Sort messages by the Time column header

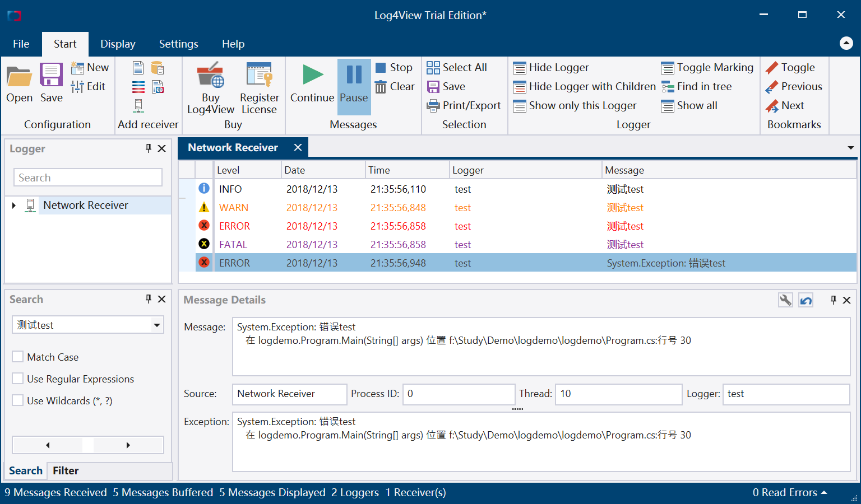coord(407,170)
